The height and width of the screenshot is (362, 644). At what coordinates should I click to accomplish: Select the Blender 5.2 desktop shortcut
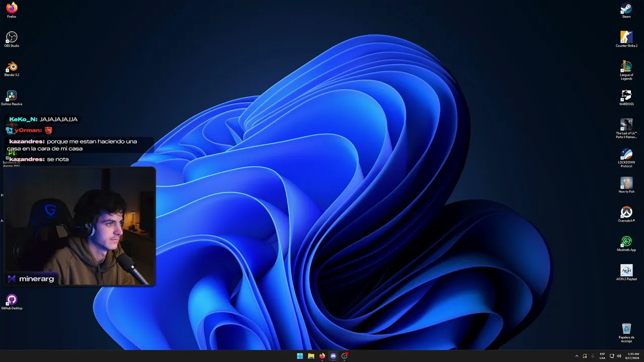coord(12,68)
